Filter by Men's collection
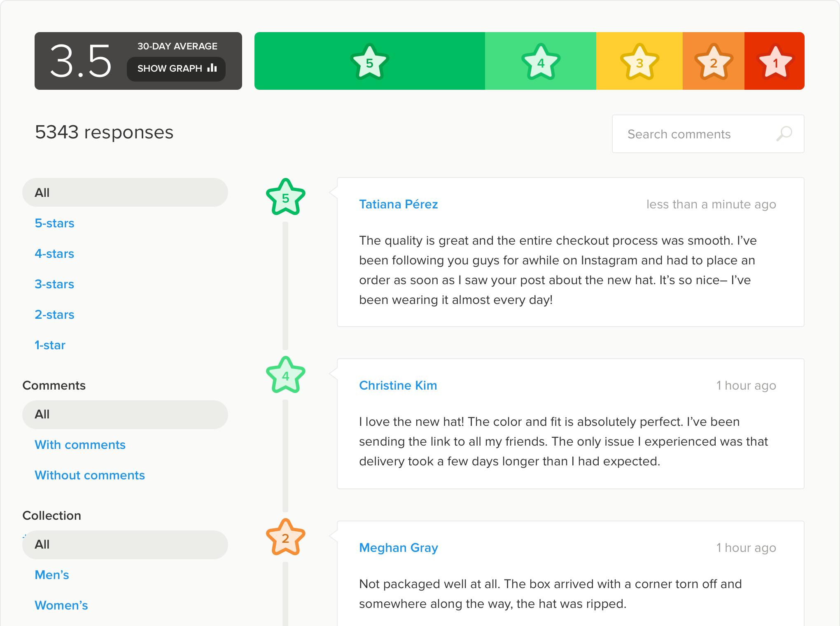The image size is (840, 626). [x=52, y=575]
